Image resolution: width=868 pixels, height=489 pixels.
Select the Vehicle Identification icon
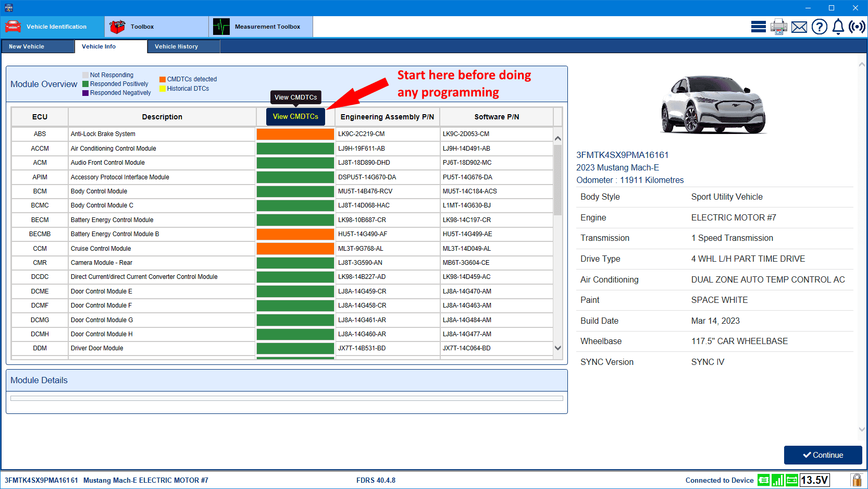tap(13, 26)
